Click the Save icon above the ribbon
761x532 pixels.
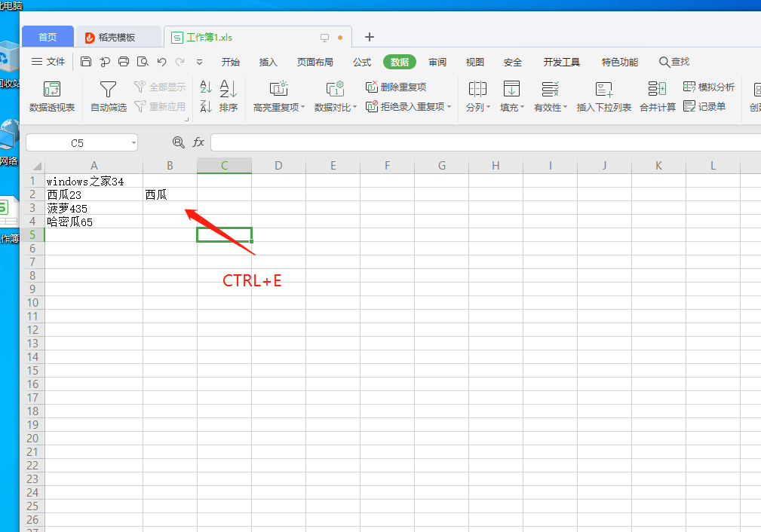(x=85, y=62)
